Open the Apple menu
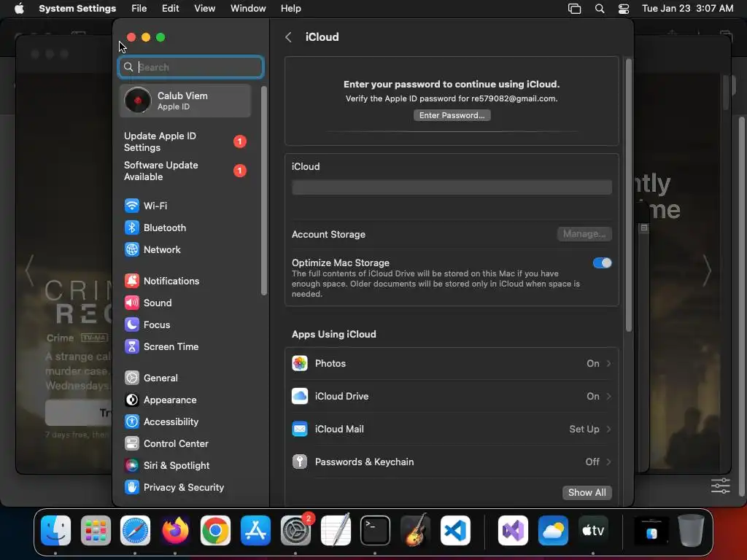The image size is (747, 560). click(x=19, y=9)
